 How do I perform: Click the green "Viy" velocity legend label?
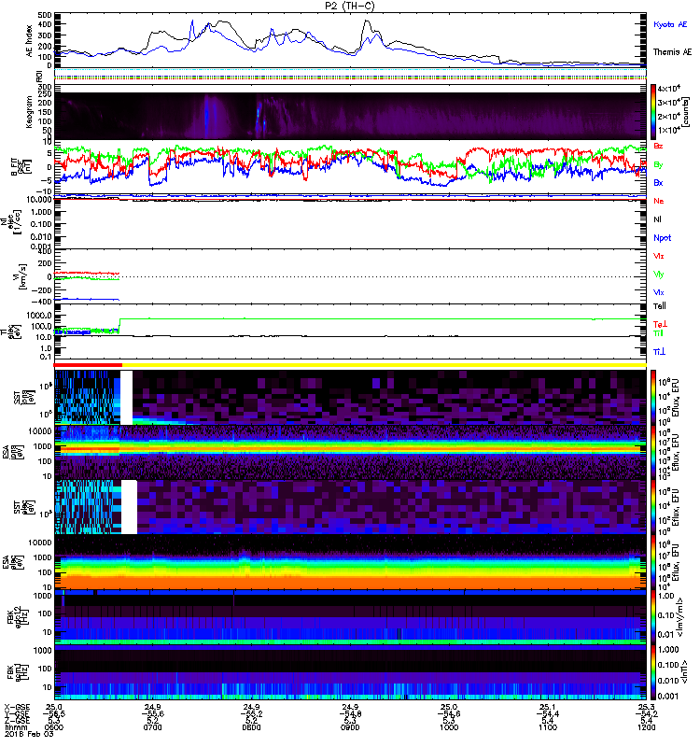tap(659, 275)
